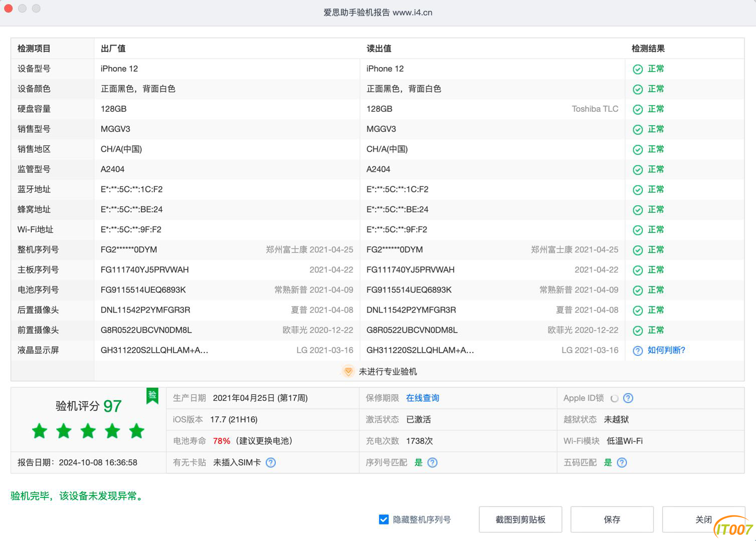Click the 未进行专业验机 label
This screenshot has width=756, height=541.
tap(388, 371)
